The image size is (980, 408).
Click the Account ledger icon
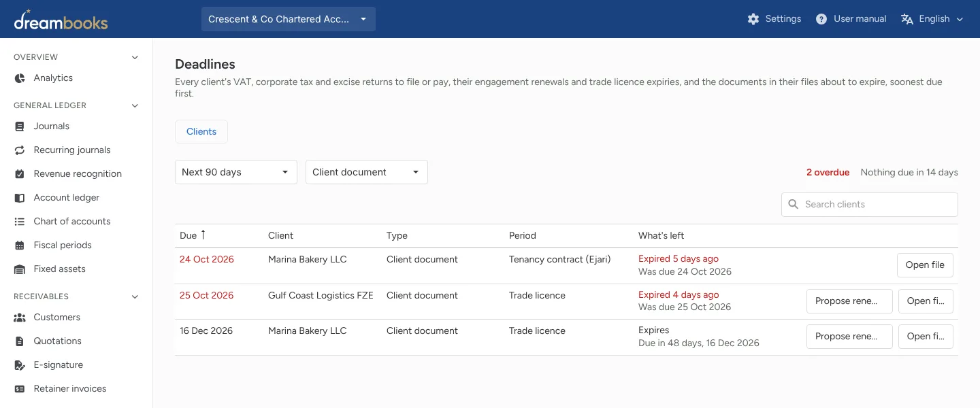20,198
